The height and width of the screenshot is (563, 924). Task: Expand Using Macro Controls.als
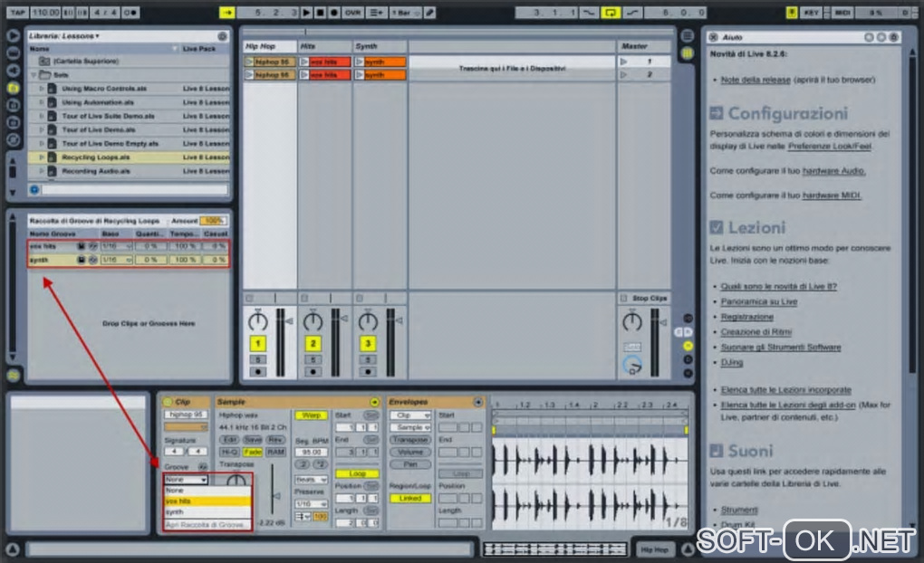[x=42, y=89]
